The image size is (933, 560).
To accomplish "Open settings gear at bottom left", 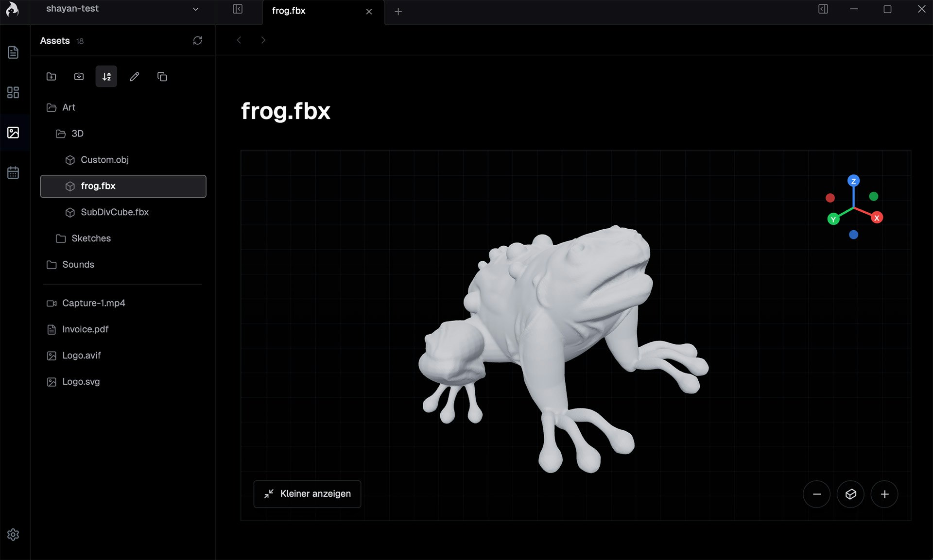I will click(13, 534).
